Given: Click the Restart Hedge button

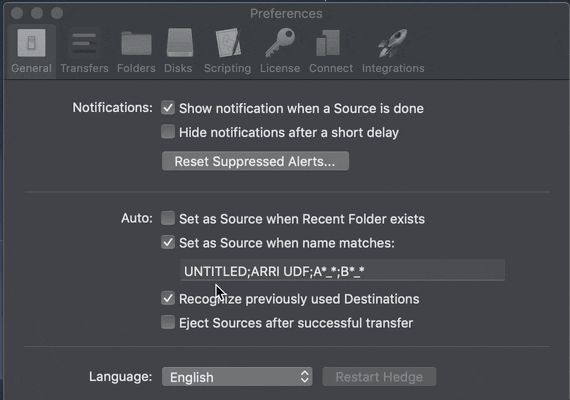Looking at the screenshot, I should (379, 377).
